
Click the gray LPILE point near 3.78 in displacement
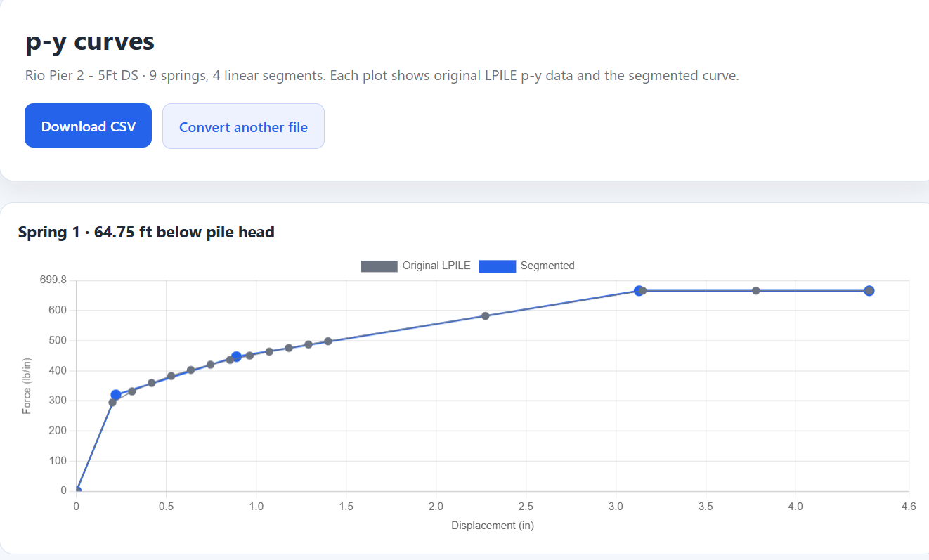pos(756,291)
